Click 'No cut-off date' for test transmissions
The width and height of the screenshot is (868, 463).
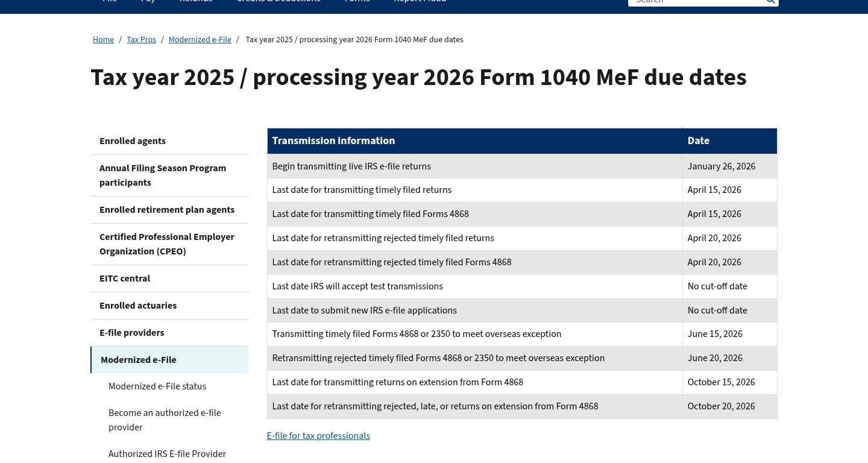730,287
